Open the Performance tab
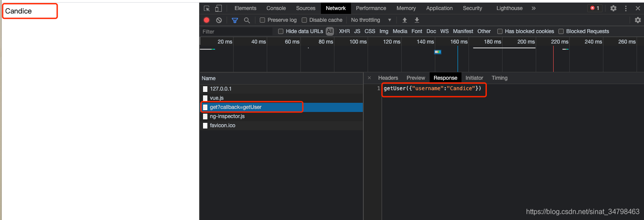This screenshot has height=220, width=644. click(x=371, y=8)
